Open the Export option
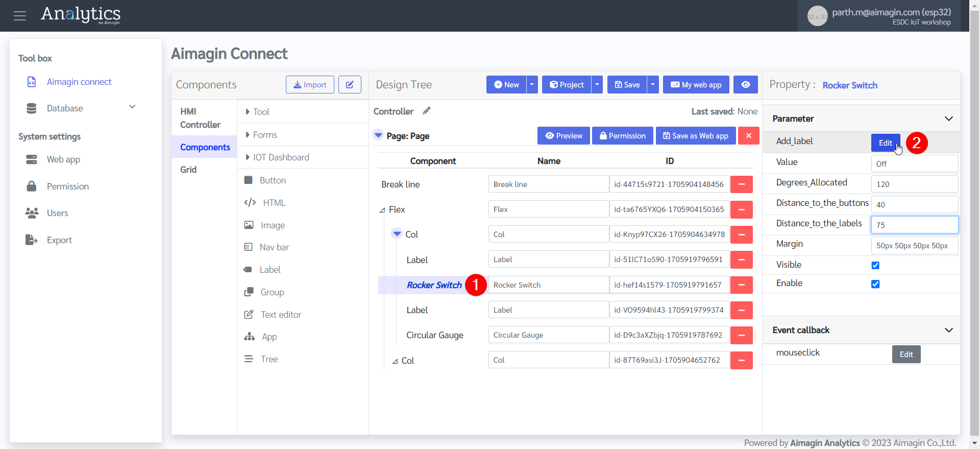Image resolution: width=980 pixels, height=449 pixels. [59, 240]
